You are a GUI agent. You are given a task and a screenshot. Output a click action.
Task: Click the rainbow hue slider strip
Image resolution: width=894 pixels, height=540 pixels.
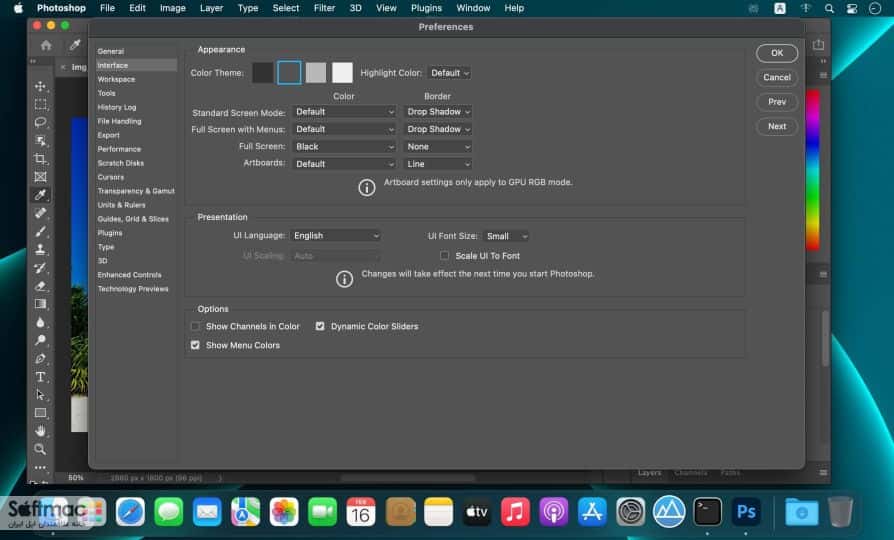[812, 170]
